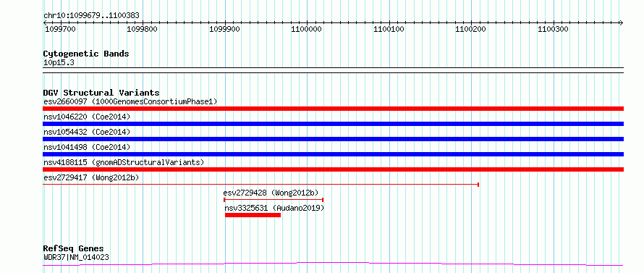Screen dimensions: 644x273
Task: Click the 1099900 tick on the ruler
Action: point(224,29)
